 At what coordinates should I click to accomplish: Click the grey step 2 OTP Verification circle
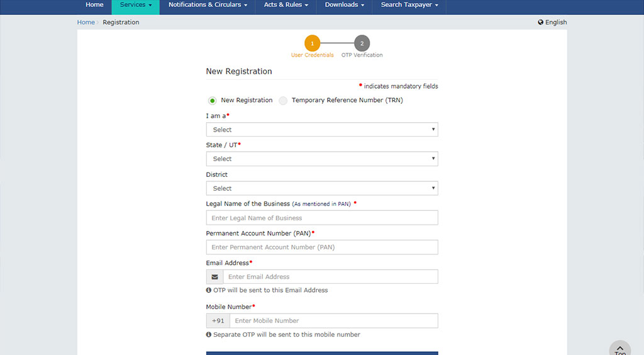tap(362, 43)
